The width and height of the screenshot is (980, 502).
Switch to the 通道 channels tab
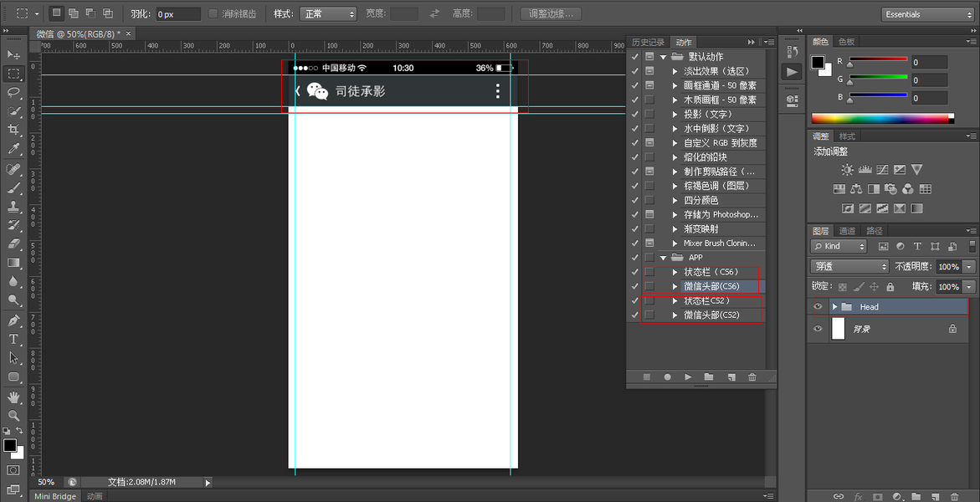click(847, 230)
